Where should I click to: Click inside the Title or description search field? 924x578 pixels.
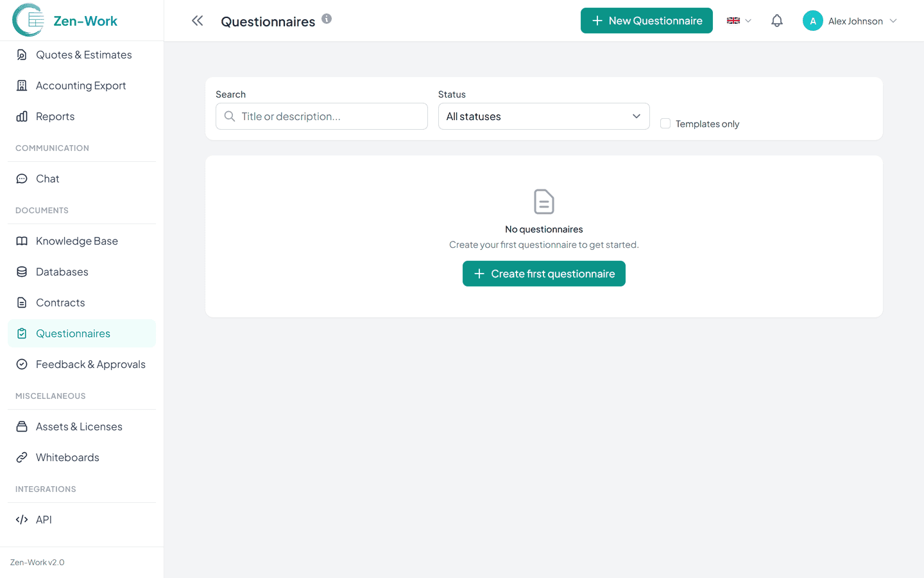(321, 116)
